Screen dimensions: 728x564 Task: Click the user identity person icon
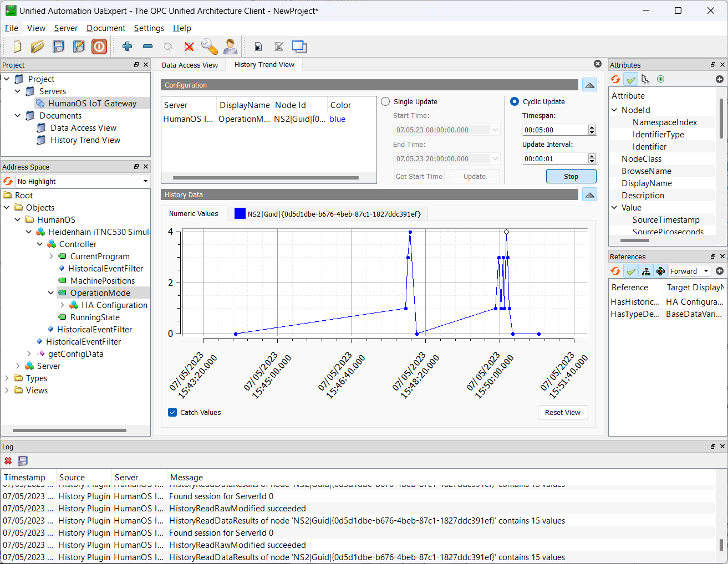pyautogui.click(x=230, y=47)
